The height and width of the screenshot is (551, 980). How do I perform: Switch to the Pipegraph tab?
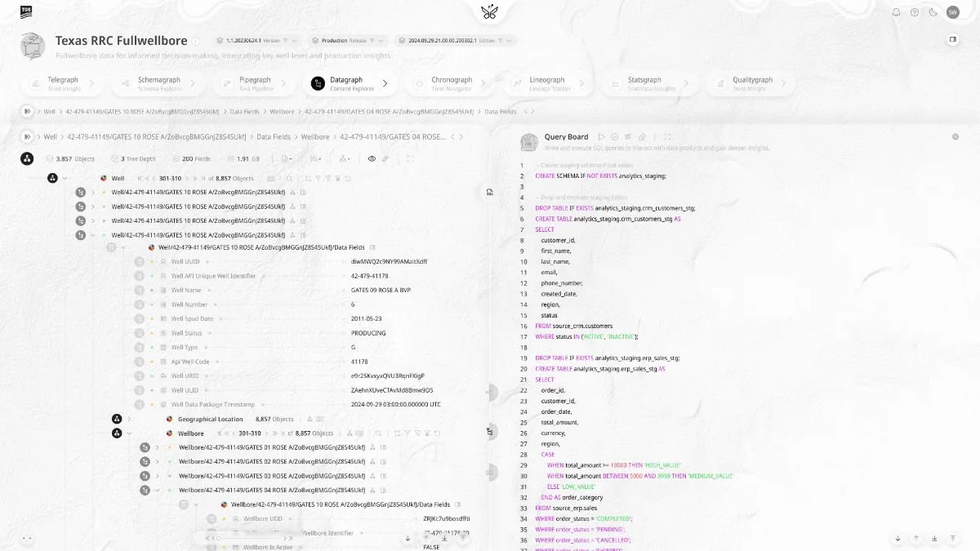[x=255, y=83]
